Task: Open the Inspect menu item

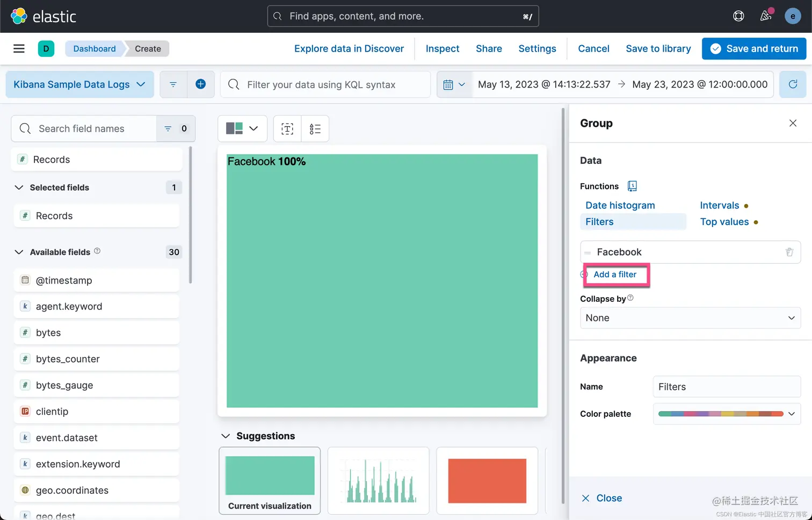Action: pyautogui.click(x=443, y=48)
